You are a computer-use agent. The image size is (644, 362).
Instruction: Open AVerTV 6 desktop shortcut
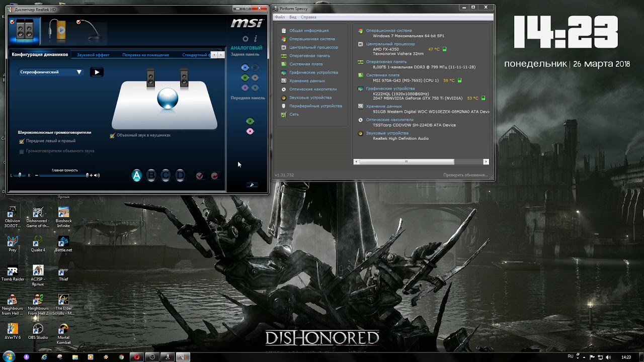13,332
